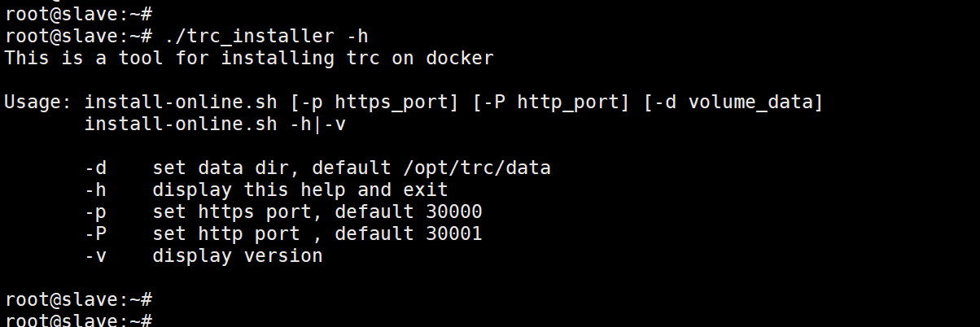
Task: Click the first empty root@slave prompt
Action: click(x=78, y=14)
